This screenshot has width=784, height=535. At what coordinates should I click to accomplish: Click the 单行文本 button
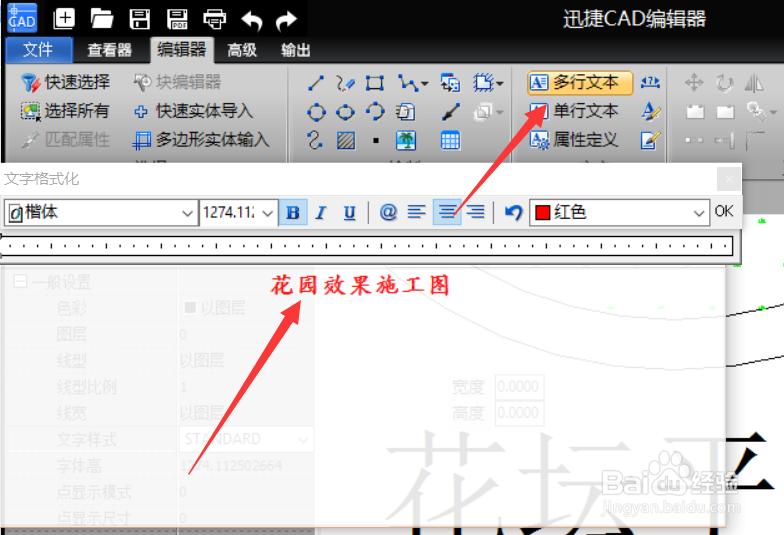point(574,111)
